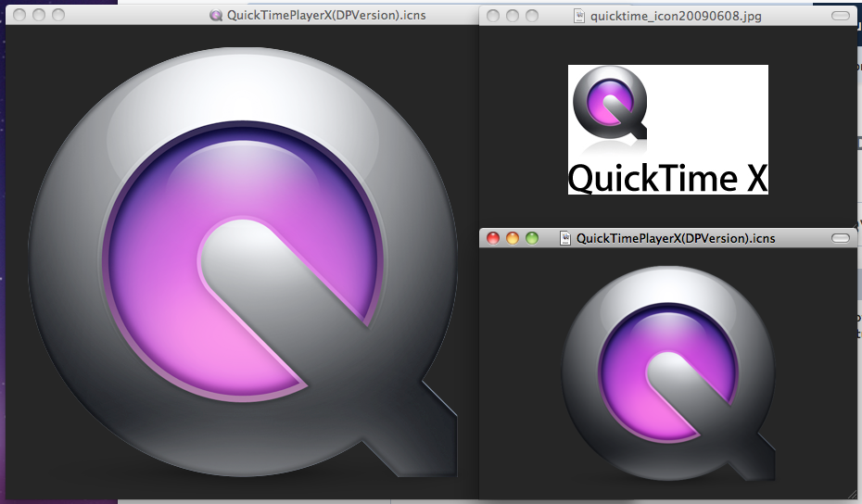The height and width of the screenshot is (504, 862).
Task: Zoom the quicktime_icon20090608.jpg window
Action: coord(532,16)
